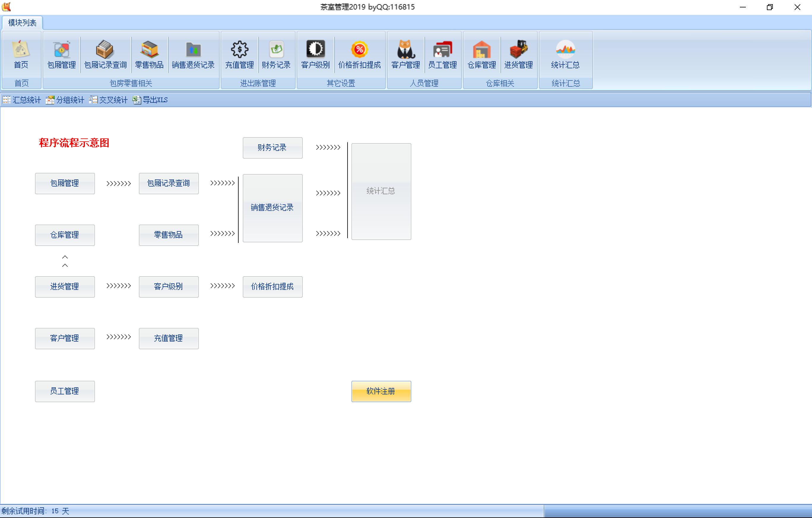Click the 充值管理 gear icon in ribbon
Image resolution: width=812 pixels, height=518 pixels.
240,54
